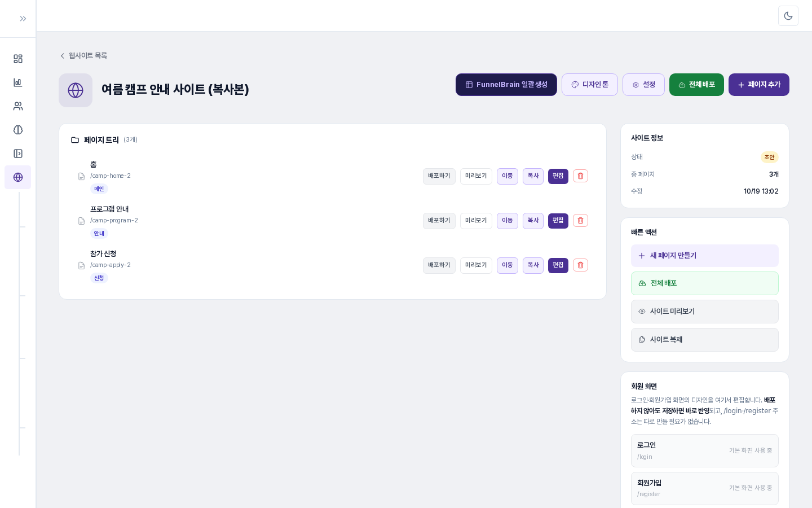Image resolution: width=812 pixels, height=508 pixels.
Task: Open the sidebar panel layout icon
Action: tap(18, 154)
